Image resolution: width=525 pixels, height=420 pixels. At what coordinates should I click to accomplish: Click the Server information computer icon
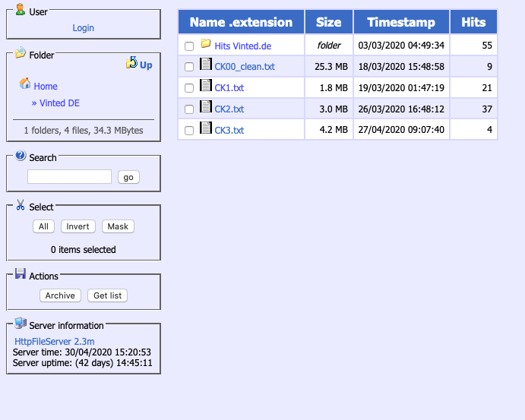[21, 324]
